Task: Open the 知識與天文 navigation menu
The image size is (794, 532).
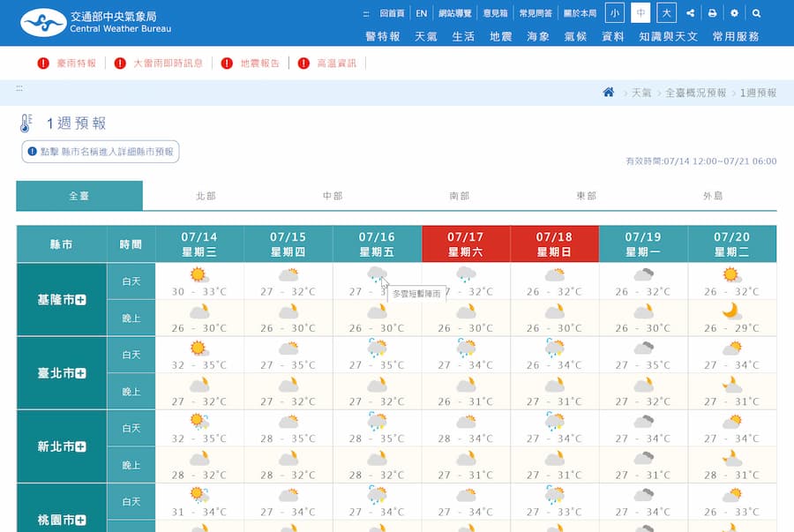Action: (x=669, y=36)
